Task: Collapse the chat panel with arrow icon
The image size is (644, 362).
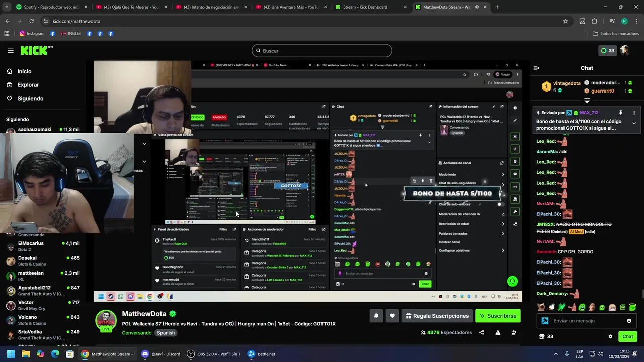Action: (536, 68)
